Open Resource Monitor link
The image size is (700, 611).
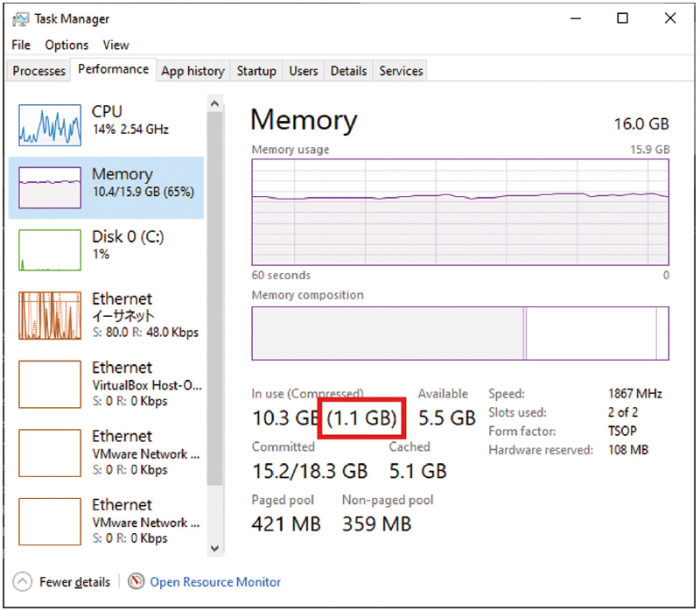click(215, 582)
